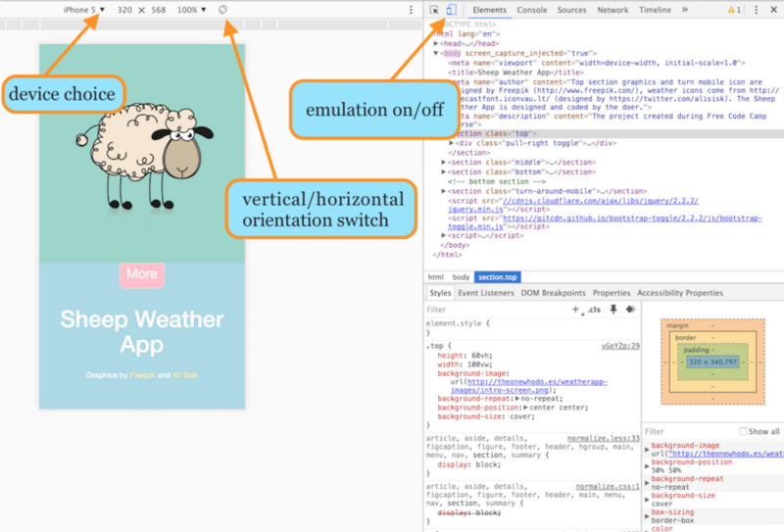
Task: Open the 100% zoom dropdown
Action: coord(191,10)
